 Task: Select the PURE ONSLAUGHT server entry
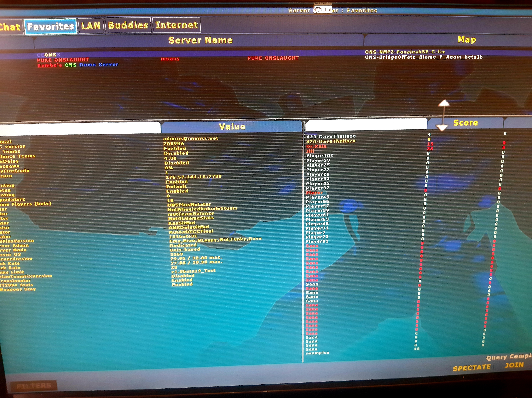click(63, 60)
